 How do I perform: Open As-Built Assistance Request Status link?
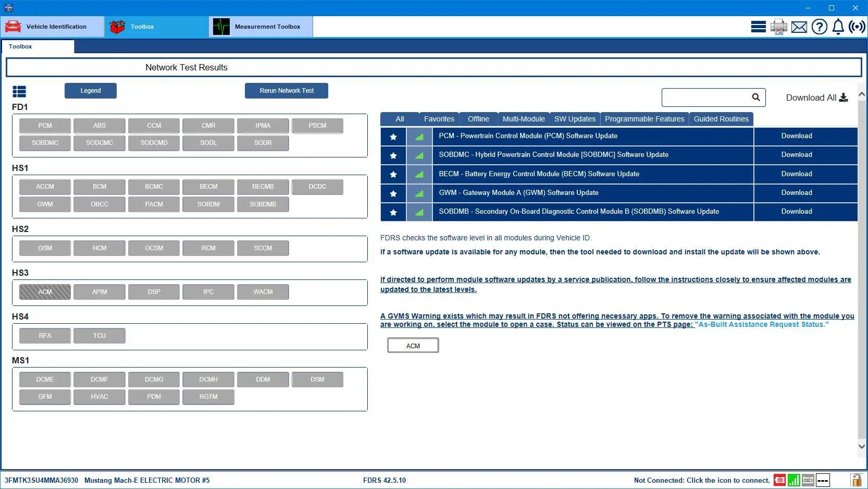pos(762,324)
